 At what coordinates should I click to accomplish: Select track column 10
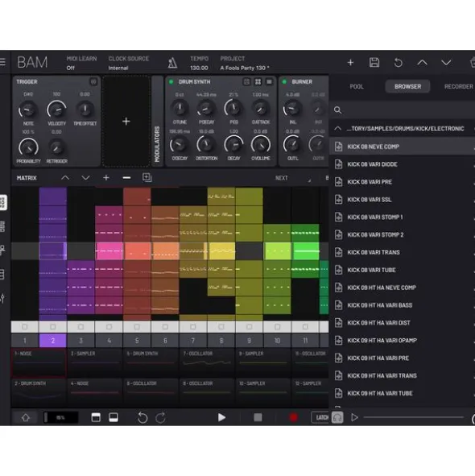pyautogui.click(x=277, y=341)
